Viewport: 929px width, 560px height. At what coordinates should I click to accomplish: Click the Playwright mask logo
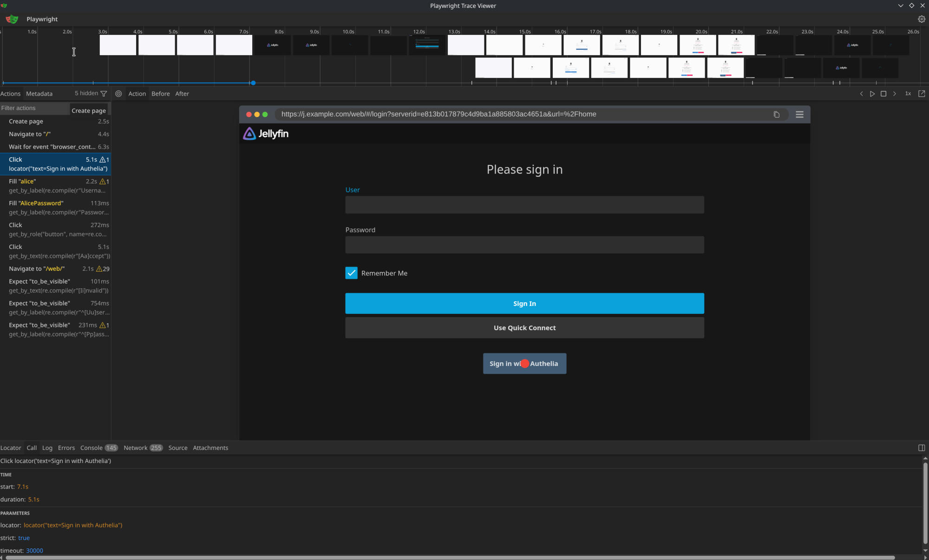(x=12, y=19)
